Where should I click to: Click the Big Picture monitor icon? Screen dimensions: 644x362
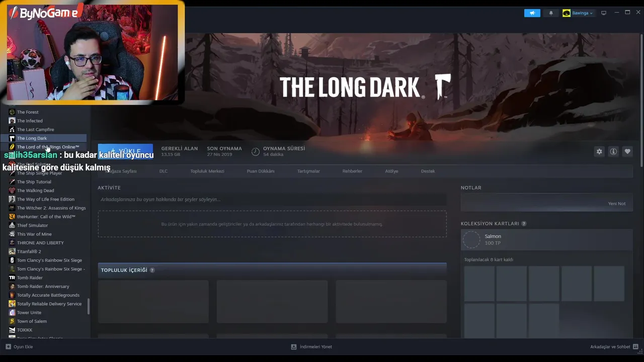604,13
